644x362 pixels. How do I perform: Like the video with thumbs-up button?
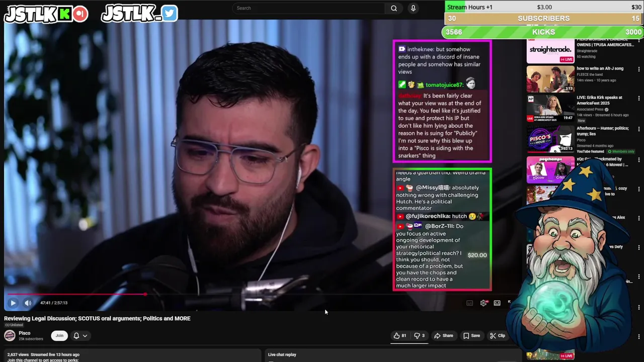pyautogui.click(x=400, y=335)
